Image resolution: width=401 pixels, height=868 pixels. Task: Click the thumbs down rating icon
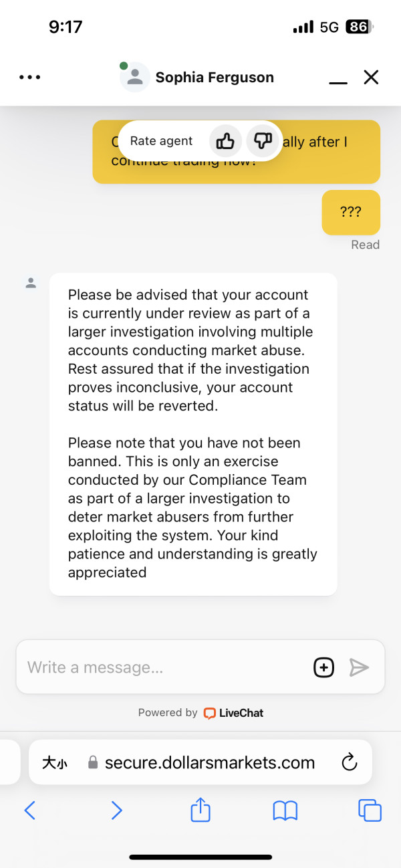pos(263,141)
